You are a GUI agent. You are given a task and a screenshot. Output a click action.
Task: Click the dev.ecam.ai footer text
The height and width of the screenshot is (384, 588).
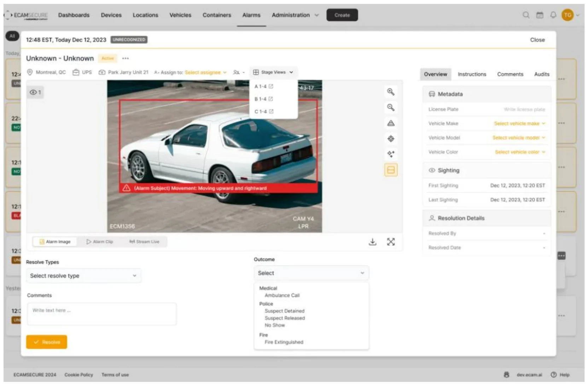tap(529, 374)
